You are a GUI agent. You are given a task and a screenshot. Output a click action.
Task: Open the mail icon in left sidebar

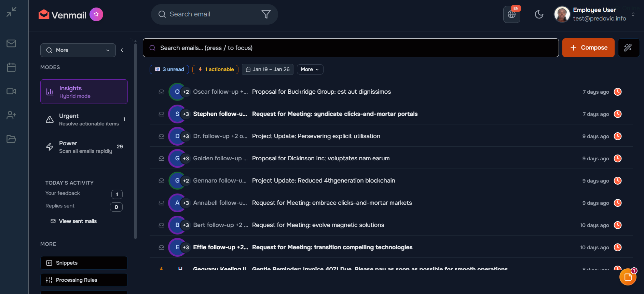pyautogui.click(x=11, y=43)
